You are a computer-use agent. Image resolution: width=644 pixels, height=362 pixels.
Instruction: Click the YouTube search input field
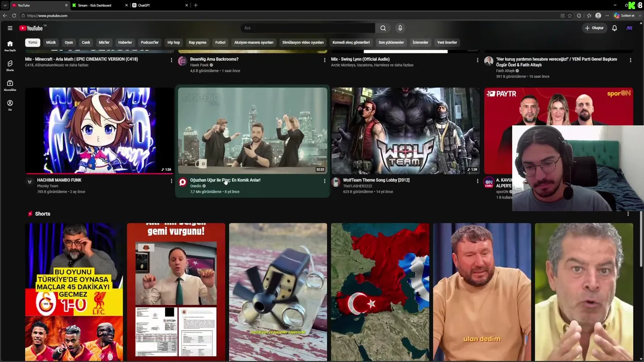(x=308, y=28)
